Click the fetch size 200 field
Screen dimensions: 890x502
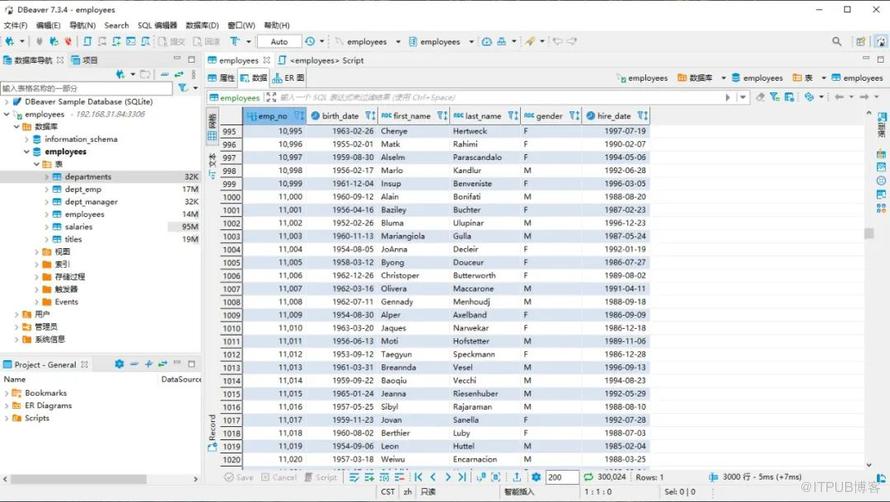(x=561, y=477)
